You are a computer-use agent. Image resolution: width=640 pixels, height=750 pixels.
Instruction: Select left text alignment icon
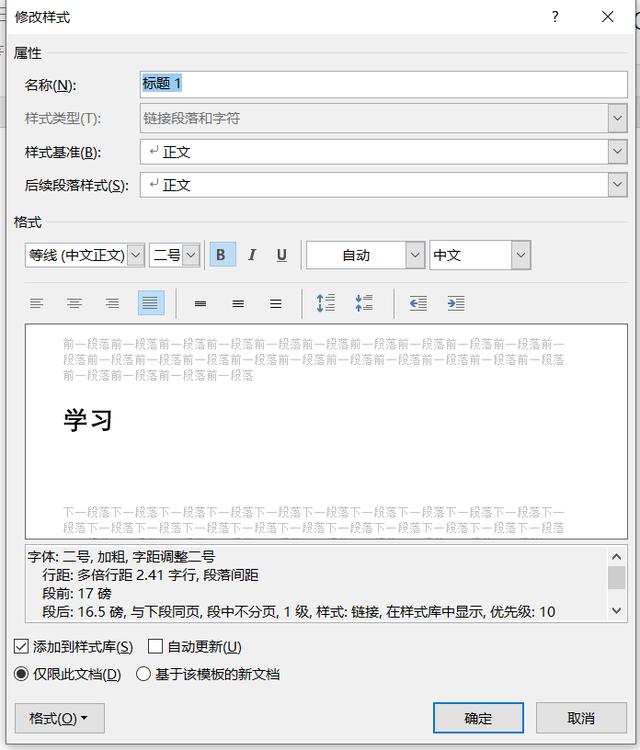coord(37,303)
